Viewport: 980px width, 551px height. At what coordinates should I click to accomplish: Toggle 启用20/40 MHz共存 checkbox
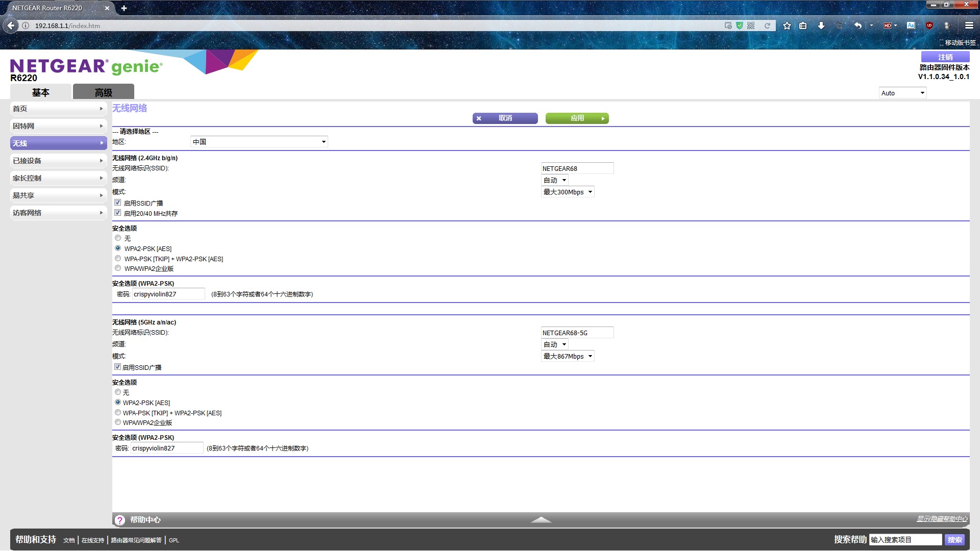point(118,213)
